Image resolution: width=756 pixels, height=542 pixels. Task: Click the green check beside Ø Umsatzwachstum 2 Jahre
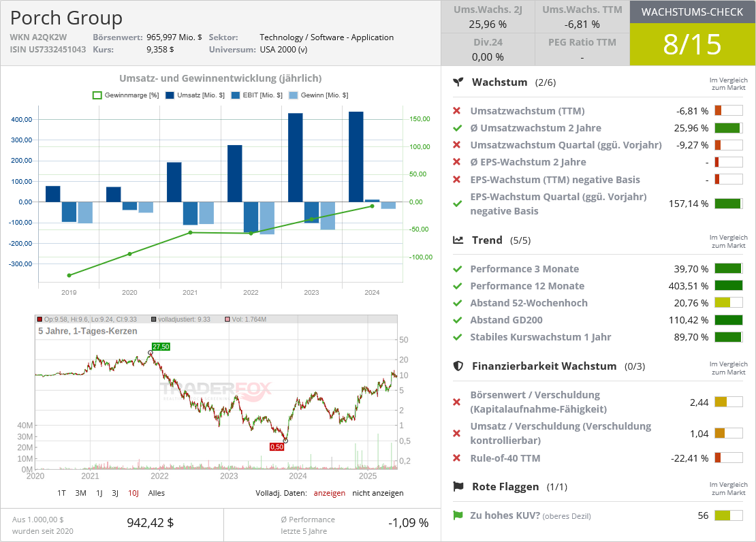pyautogui.click(x=458, y=128)
